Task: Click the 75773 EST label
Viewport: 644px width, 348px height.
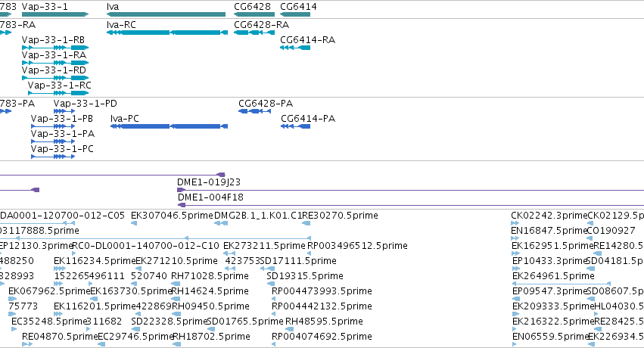Action: point(23,306)
